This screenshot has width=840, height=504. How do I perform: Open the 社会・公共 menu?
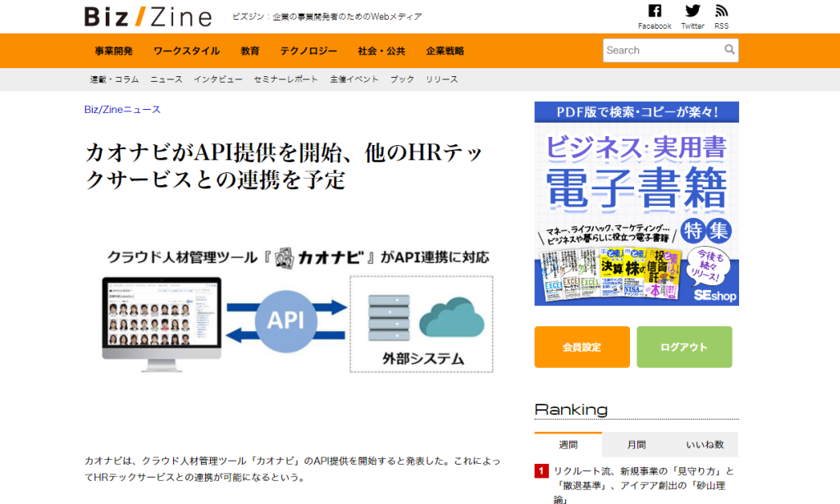coord(381,51)
